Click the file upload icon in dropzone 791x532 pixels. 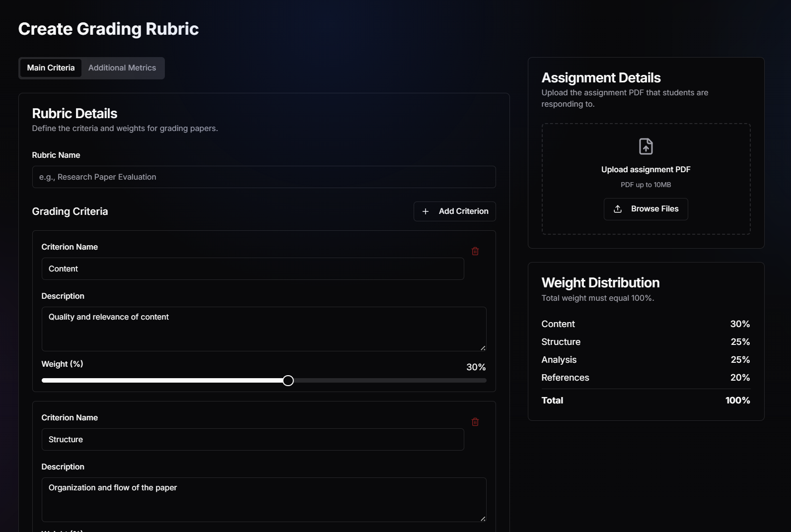646,146
